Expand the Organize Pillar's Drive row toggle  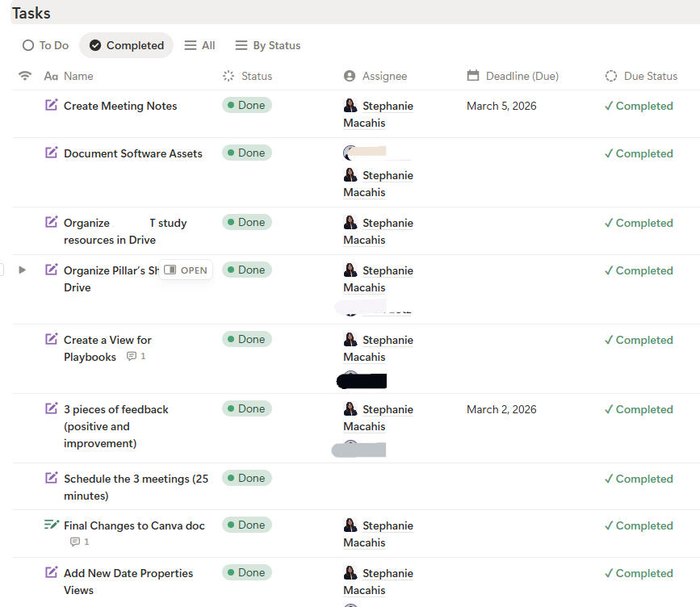[x=22, y=270]
